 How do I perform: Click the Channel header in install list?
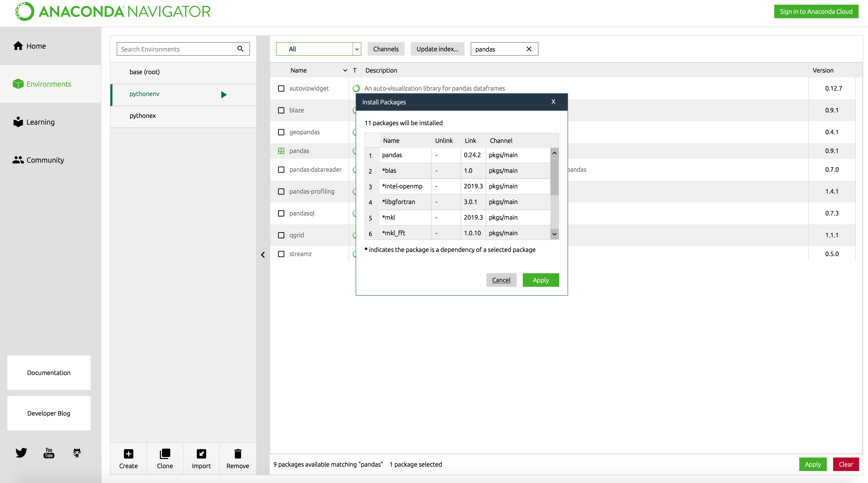tap(501, 141)
